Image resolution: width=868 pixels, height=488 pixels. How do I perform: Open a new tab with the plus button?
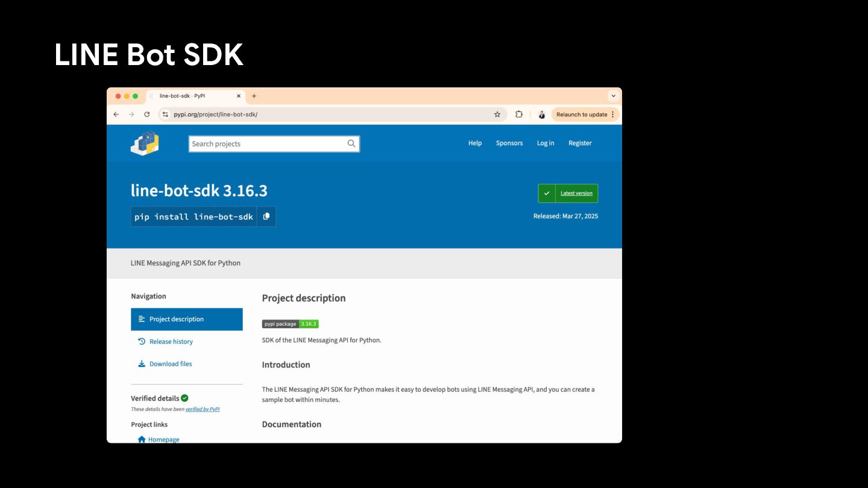click(254, 96)
